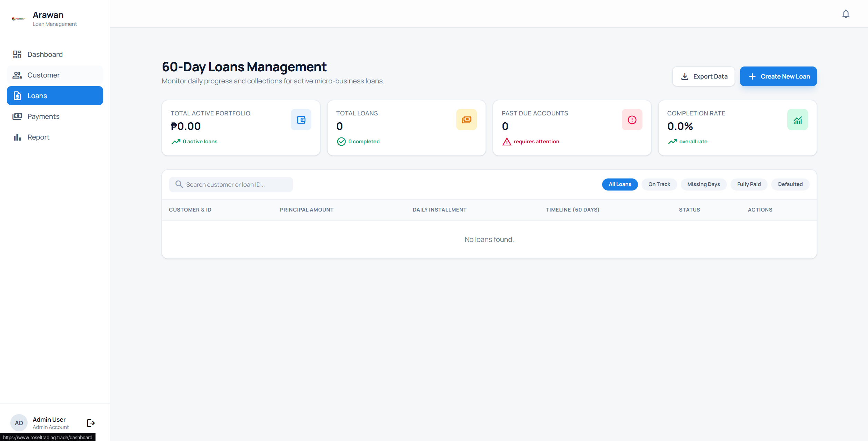
Task: Click the cash icon in Total Loans card
Action: 467,120
